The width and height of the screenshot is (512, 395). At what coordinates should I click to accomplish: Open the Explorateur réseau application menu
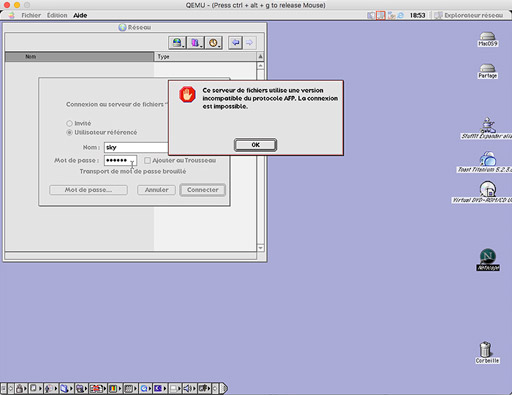469,15
